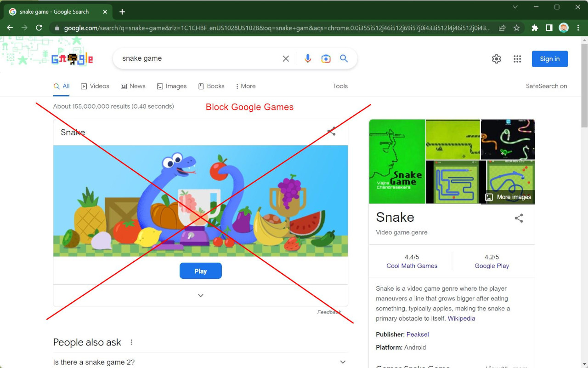Reload the current page
588x368 pixels.
(39, 28)
